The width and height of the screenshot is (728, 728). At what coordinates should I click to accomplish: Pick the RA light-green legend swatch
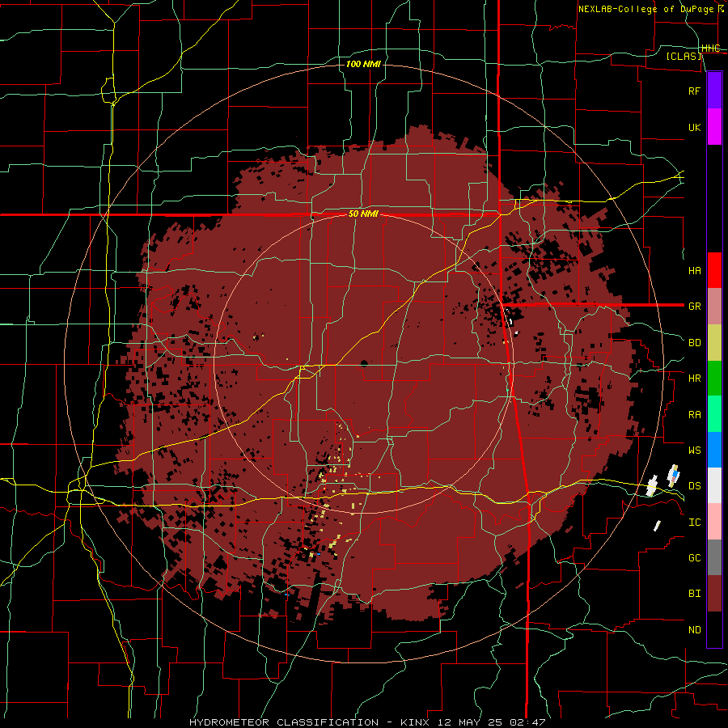coord(714,414)
